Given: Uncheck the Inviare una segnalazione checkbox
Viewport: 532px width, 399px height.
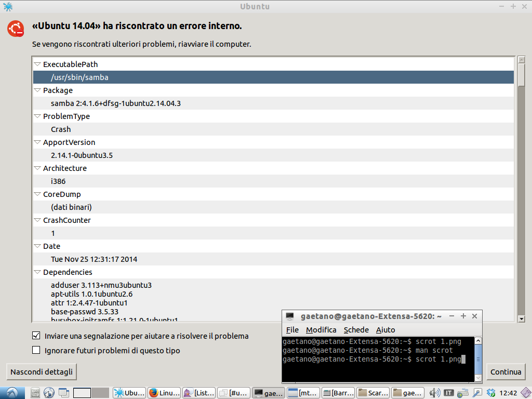Looking at the screenshot, I should [36, 336].
